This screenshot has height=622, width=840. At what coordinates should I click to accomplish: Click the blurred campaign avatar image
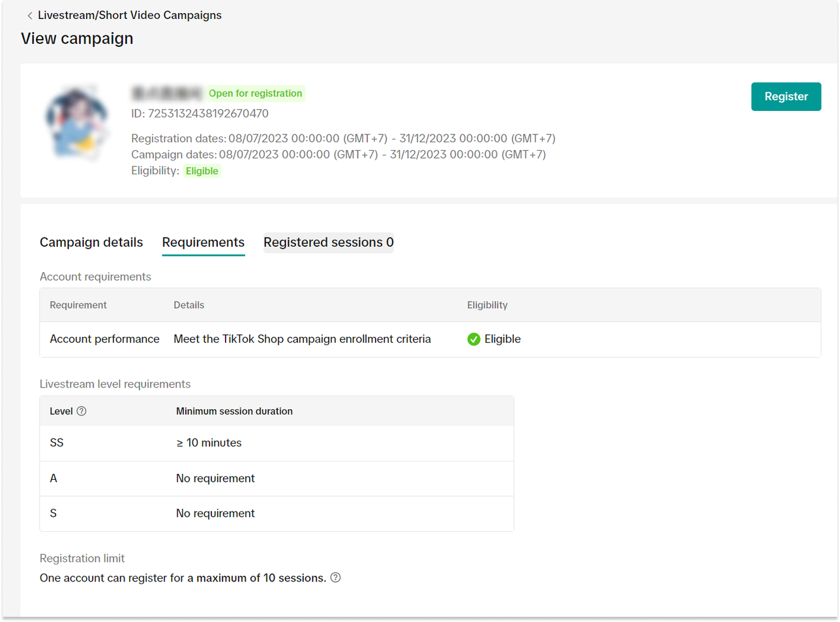(x=77, y=123)
